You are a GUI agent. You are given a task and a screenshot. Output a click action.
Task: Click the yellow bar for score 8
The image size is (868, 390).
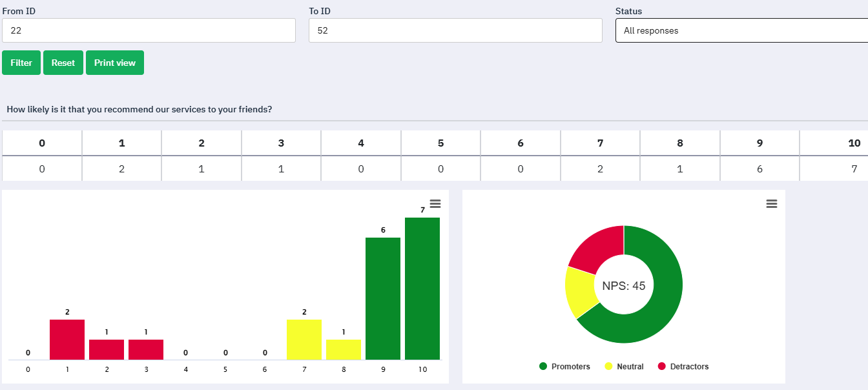click(x=344, y=349)
